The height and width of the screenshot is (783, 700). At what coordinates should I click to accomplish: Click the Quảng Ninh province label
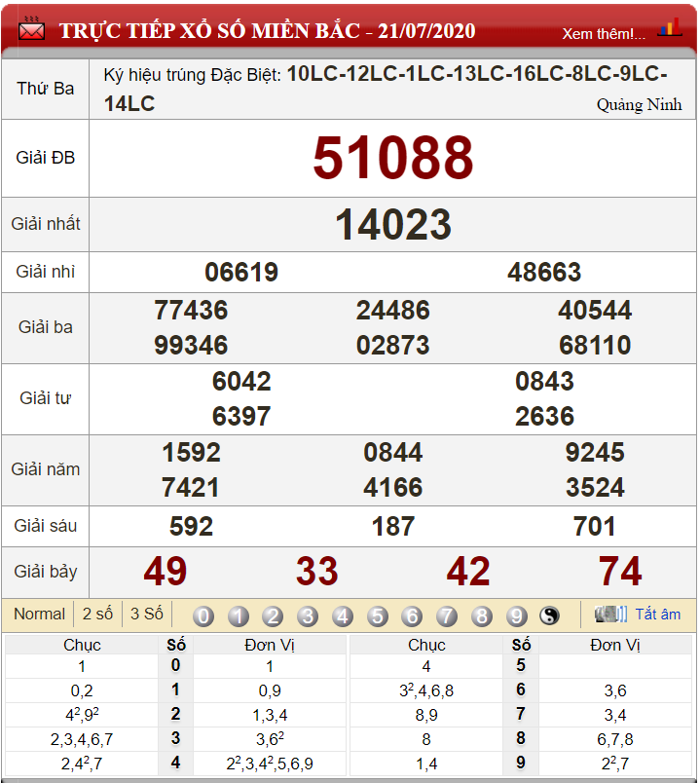(x=639, y=105)
